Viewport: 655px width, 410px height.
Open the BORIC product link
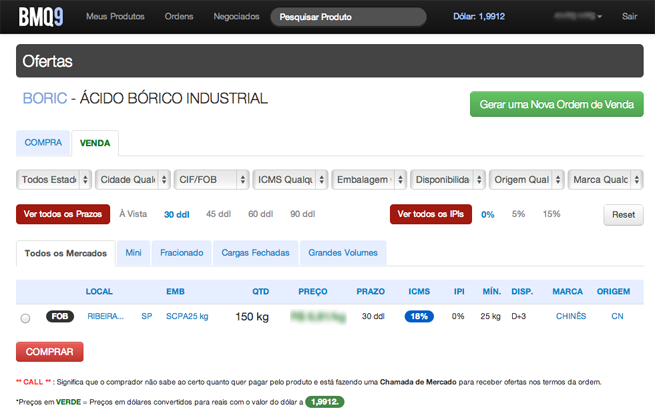[x=45, y=99]
